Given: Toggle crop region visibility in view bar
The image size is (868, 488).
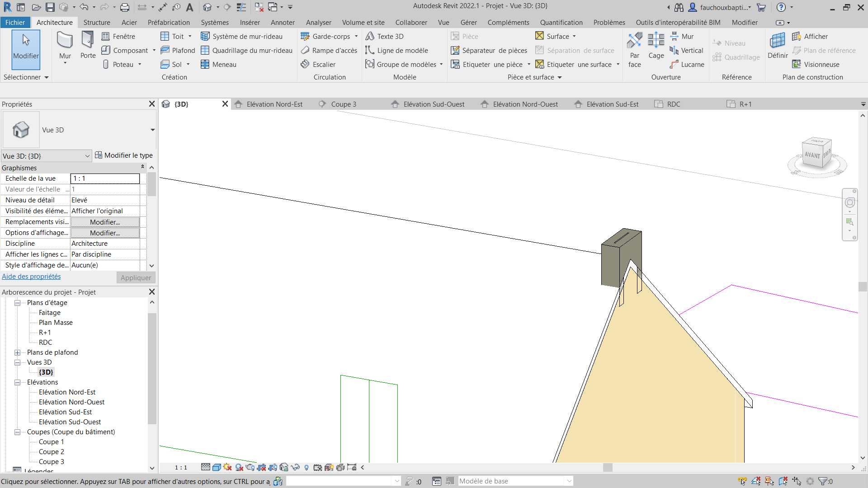Looking at the screenshot, I should tap(274, 467).
